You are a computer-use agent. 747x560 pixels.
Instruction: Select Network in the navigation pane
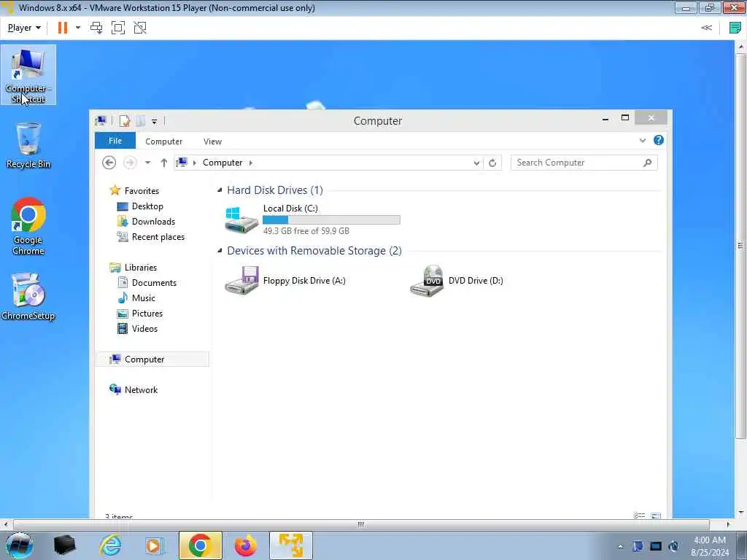[141, 389]
